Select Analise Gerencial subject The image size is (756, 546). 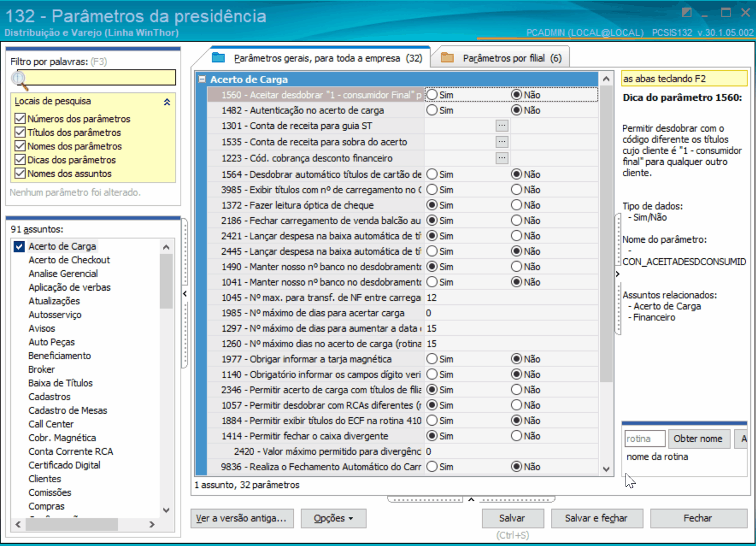63,274
